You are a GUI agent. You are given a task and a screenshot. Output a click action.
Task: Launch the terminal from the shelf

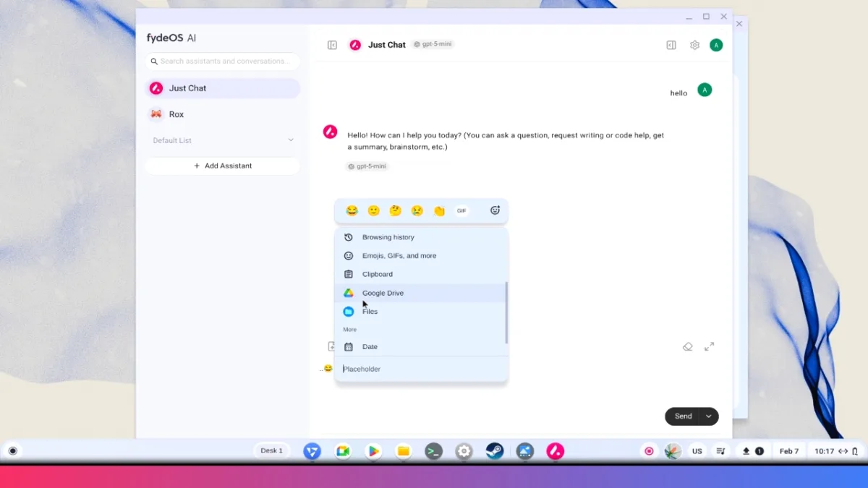click(x=433, y=450)
